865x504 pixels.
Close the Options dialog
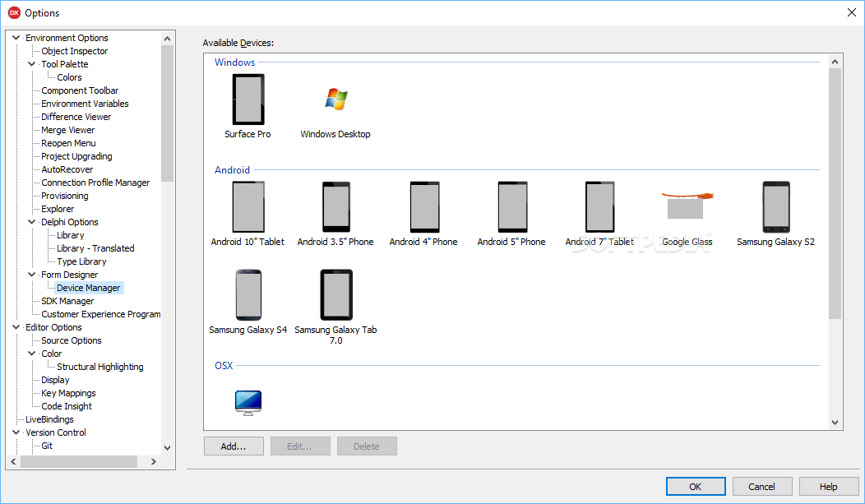tap(851, 12)
